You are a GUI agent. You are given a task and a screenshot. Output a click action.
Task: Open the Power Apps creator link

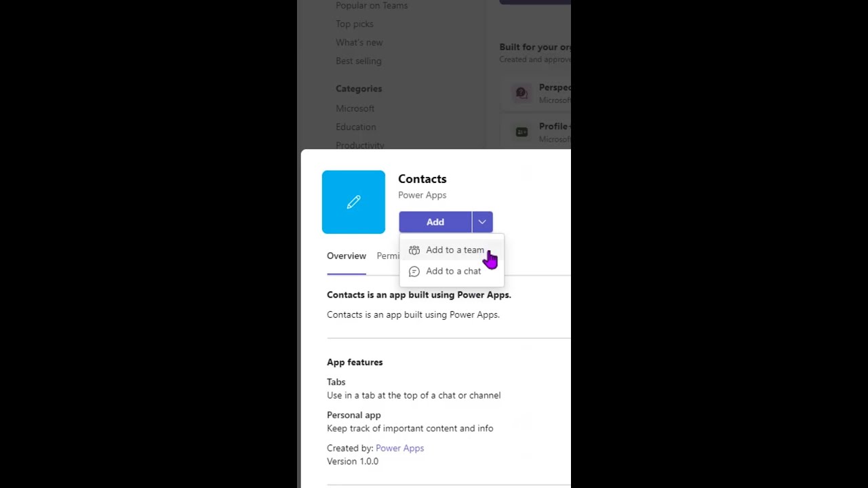[399, 448]
